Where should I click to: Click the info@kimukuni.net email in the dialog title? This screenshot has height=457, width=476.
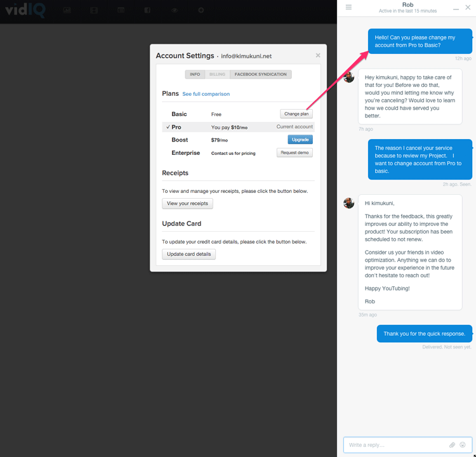point(246,56)
